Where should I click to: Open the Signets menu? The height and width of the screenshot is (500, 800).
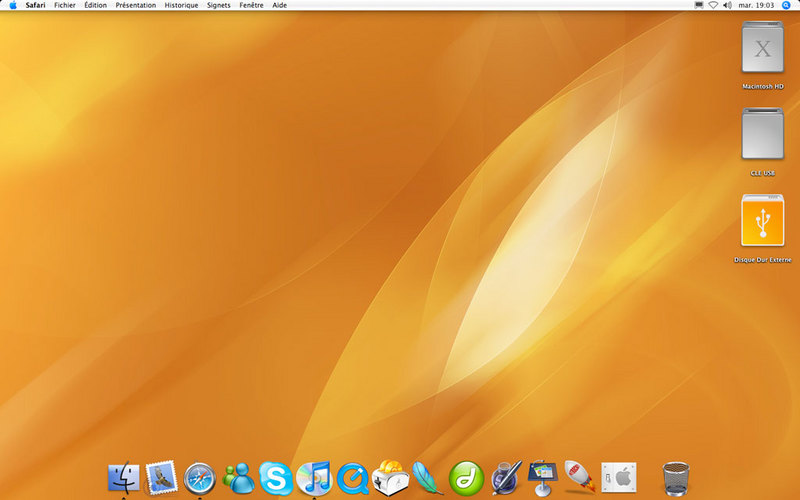218,5
